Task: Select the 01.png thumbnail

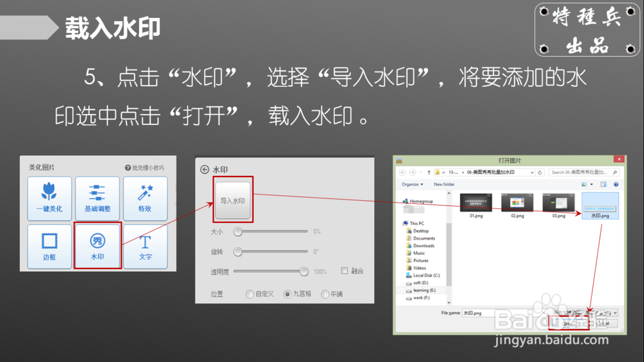Action: (x=476, y=206)
